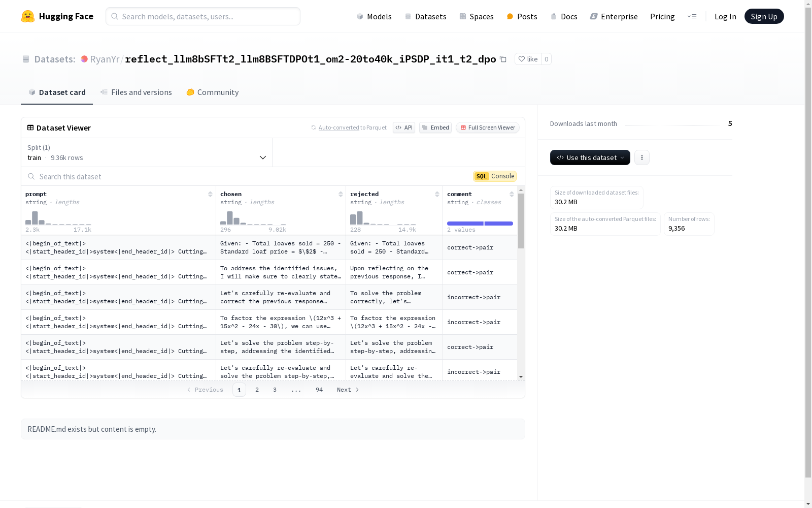Sort the rejected column using sort arrows

tap(437, 194)
